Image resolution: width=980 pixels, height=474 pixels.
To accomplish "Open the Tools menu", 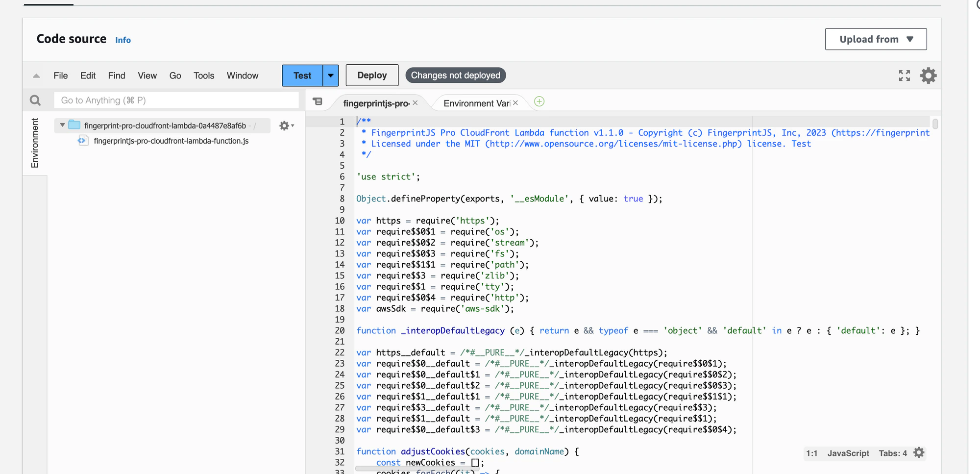I will pyautogui.click(x=204, y=75).
